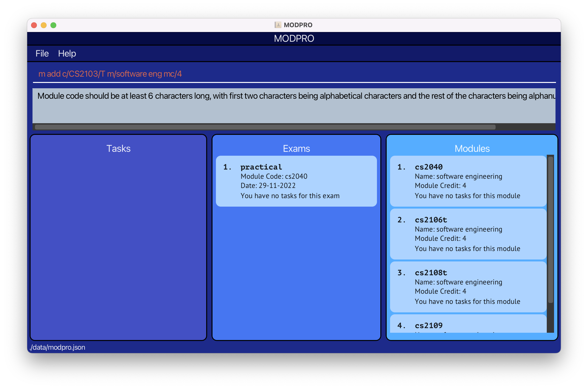This screenshot has height=389, width=588.
Task: Click the red close window button
Action: 34,25
